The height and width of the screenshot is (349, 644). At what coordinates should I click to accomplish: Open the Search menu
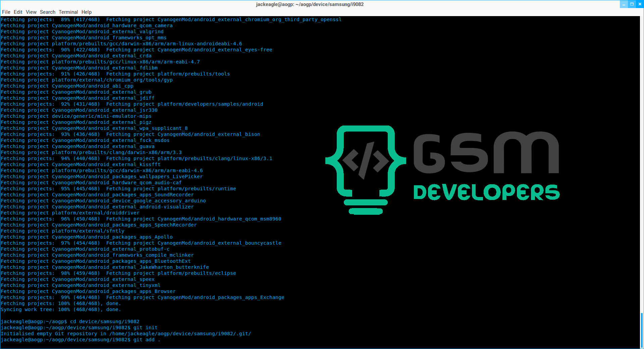48,12
